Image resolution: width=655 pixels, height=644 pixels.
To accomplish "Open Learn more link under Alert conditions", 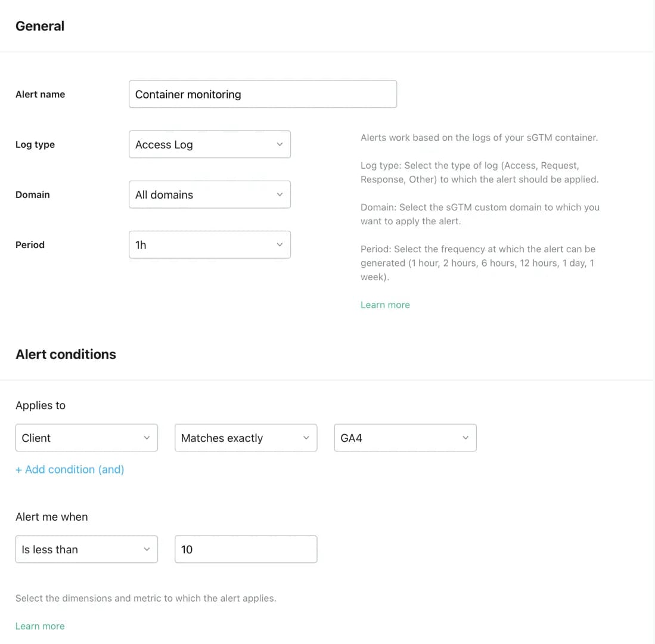I will coord(40,626).
